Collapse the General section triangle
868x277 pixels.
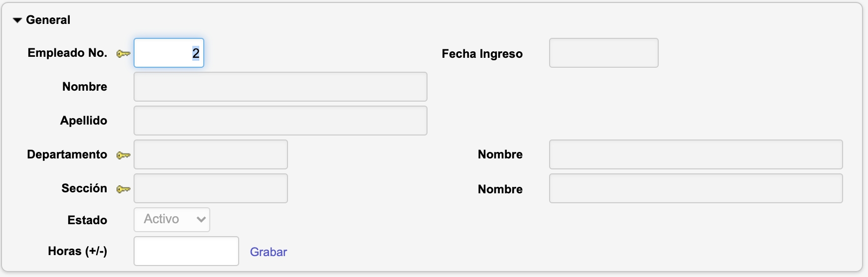(17, 20)
